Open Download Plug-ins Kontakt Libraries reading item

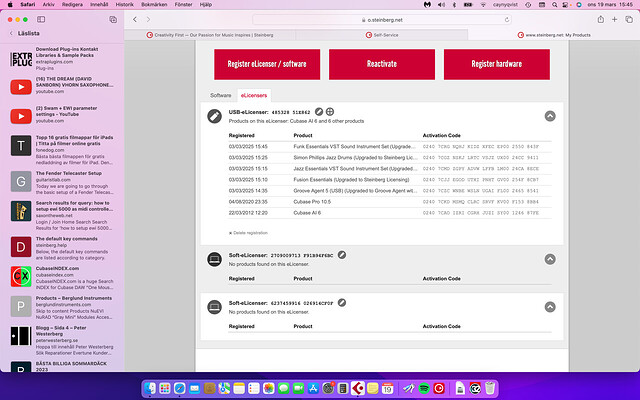[x=62, y=58]
